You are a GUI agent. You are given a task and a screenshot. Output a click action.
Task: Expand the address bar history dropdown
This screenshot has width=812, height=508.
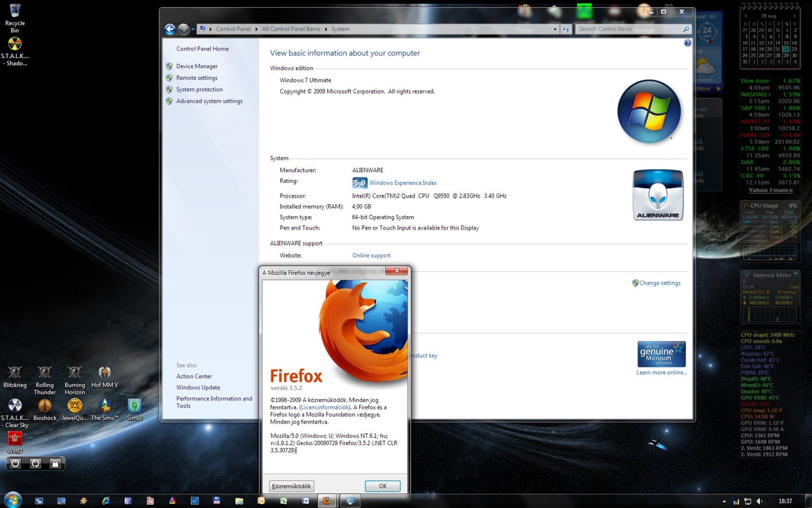pos(555,29)
